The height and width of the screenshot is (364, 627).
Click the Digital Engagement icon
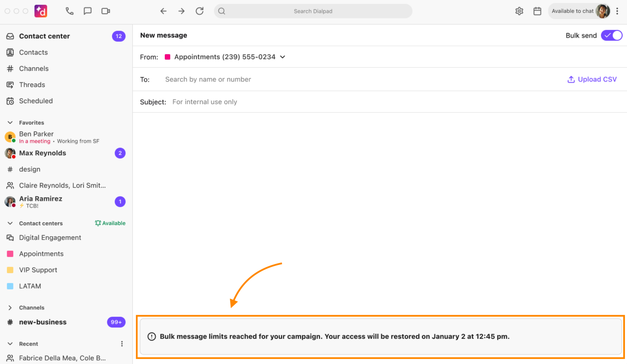point(10,237)
